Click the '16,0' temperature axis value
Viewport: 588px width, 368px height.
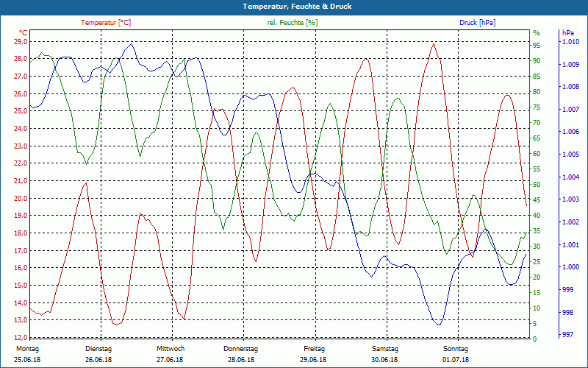tap(21, 268)
